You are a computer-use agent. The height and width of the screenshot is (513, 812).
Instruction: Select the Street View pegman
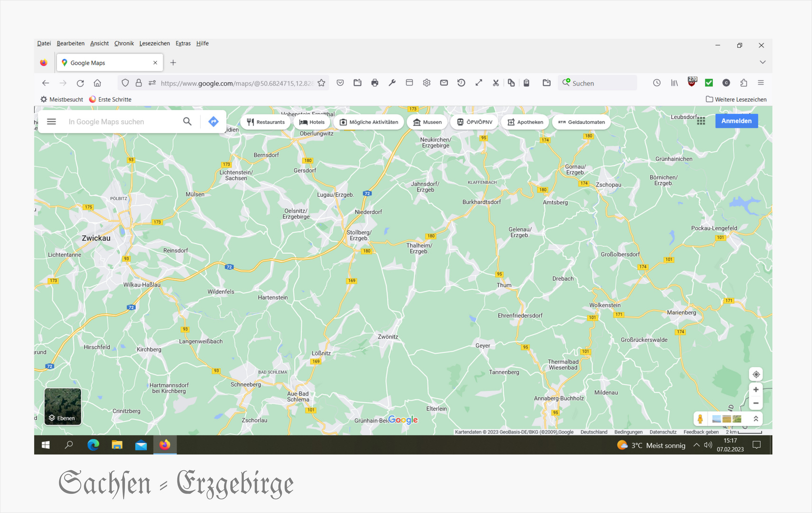click(x=700, y=418)
